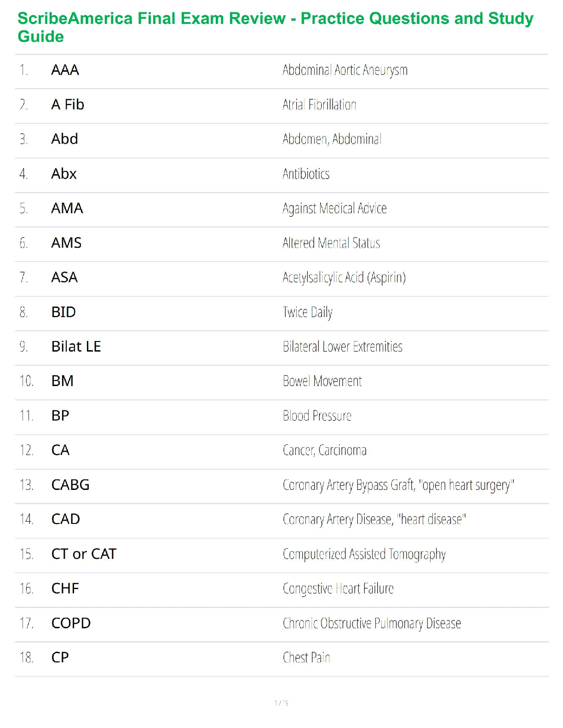Image resolution: width=563 pixels, height=728 pixels.
Task: Click the ScribeAmerica Final Exam Review title
Action: point(275,27)
